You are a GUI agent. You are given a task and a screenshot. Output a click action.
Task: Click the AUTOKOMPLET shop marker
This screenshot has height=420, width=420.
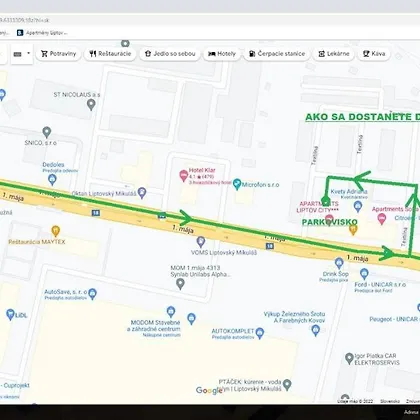(260, 333)
